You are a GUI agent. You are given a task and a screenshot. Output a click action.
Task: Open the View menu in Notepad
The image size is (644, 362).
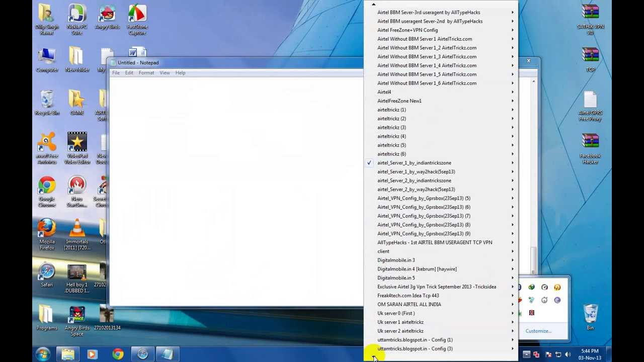[x=165, y=73]
